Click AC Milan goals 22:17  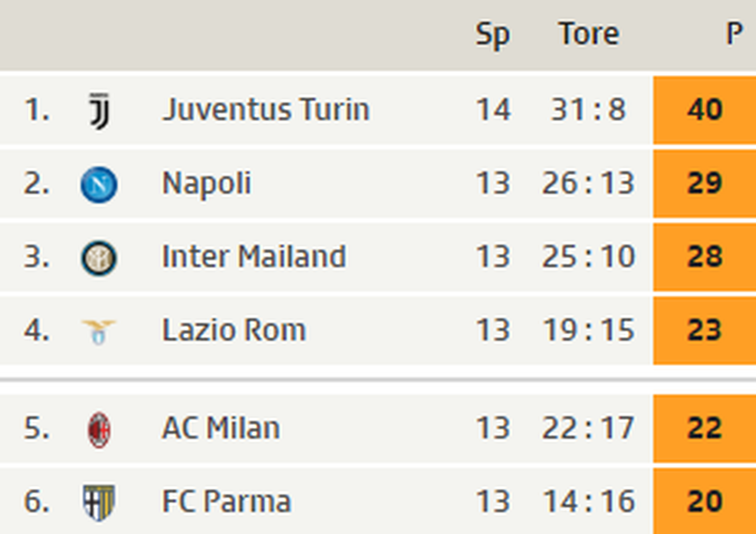pos(588,428)
